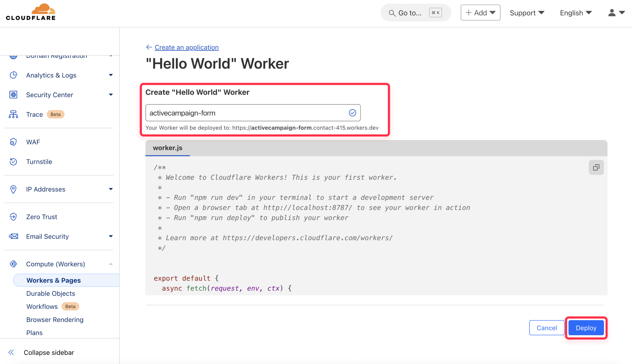
Task: Collapse the Compute (Workers) arrow
Action: [111, 264]
